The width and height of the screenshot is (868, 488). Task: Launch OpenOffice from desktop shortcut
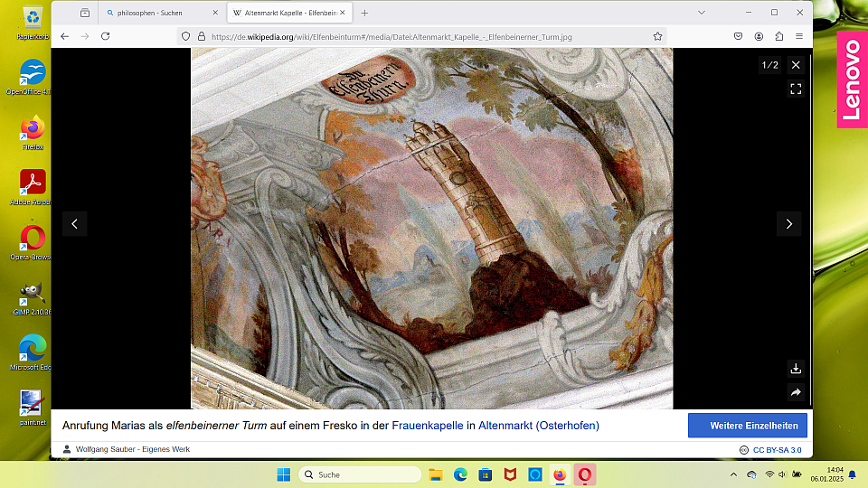33,78
